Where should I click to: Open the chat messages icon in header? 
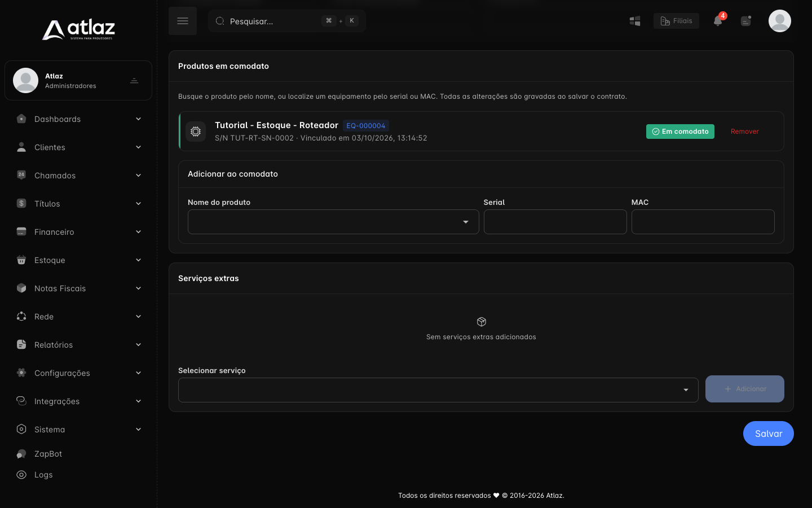[746, 21]
